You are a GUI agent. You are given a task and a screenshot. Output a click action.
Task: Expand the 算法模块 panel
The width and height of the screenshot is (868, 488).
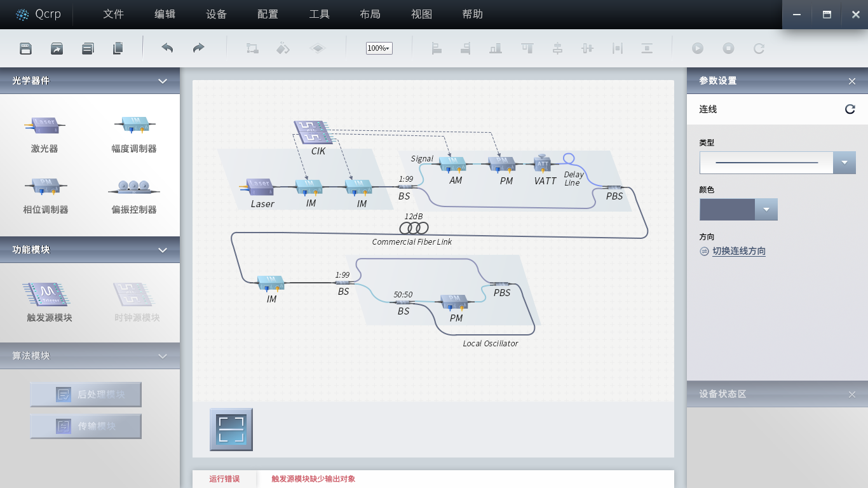click(x=163, y=356)
